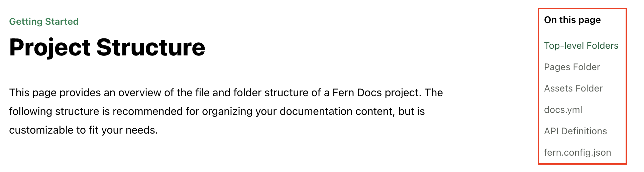Image resolution: width=644 pixels, height=172 pixels.
Task: Choose fern.config.json in the page outline
Action: (x=577, y=153)
